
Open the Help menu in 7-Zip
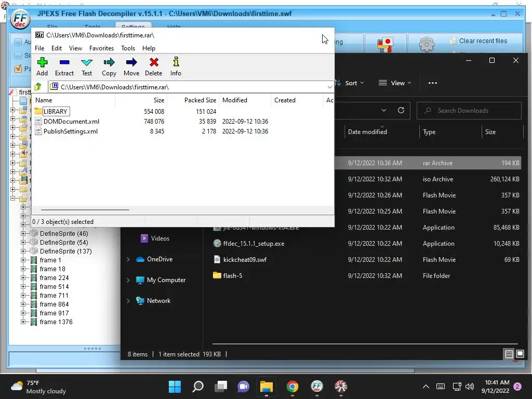pyautogui.click(x=149, y=48)
